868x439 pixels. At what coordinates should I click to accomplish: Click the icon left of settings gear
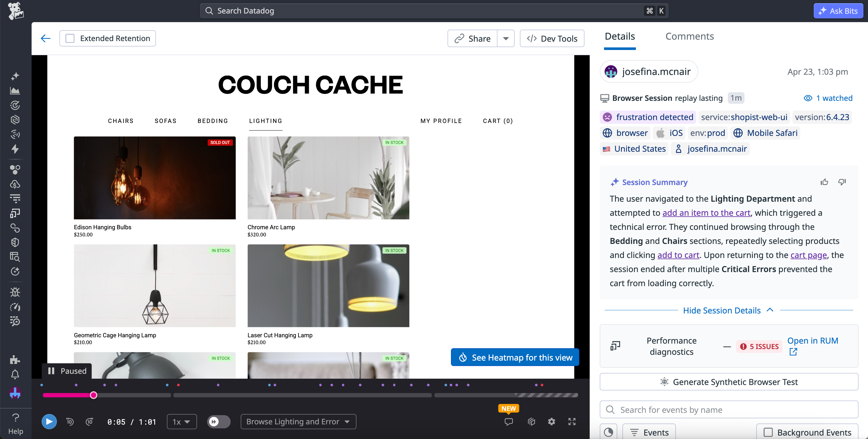point(531,421)
